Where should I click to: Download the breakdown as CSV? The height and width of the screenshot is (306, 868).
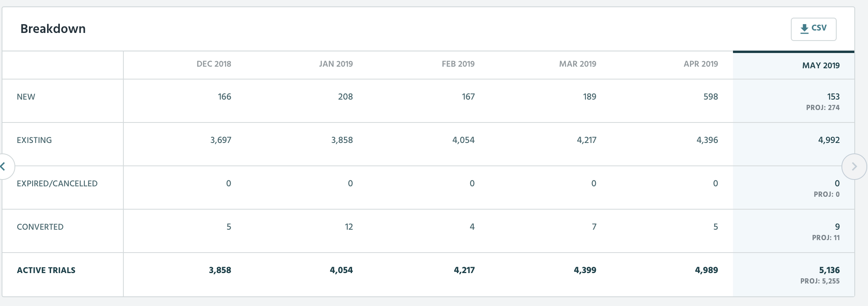(813, 29)
